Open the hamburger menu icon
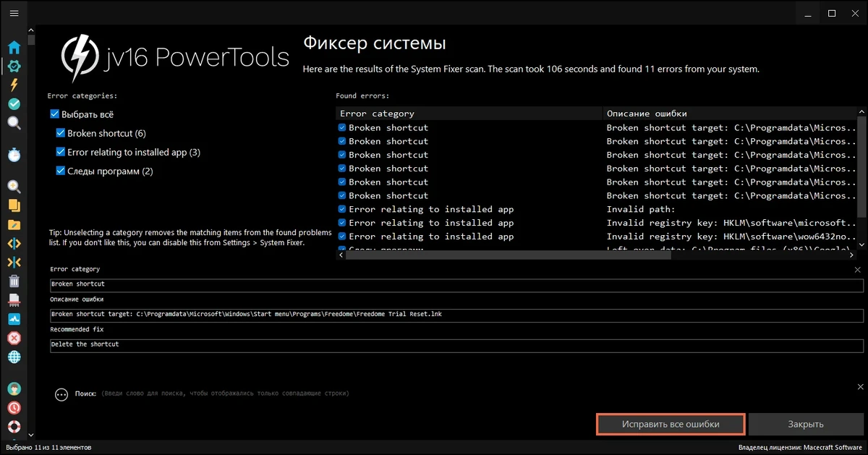868x455 pixels. tap(14, 13)
